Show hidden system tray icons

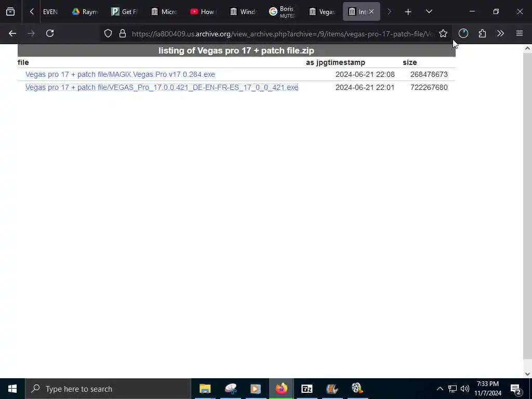point(440,389)
